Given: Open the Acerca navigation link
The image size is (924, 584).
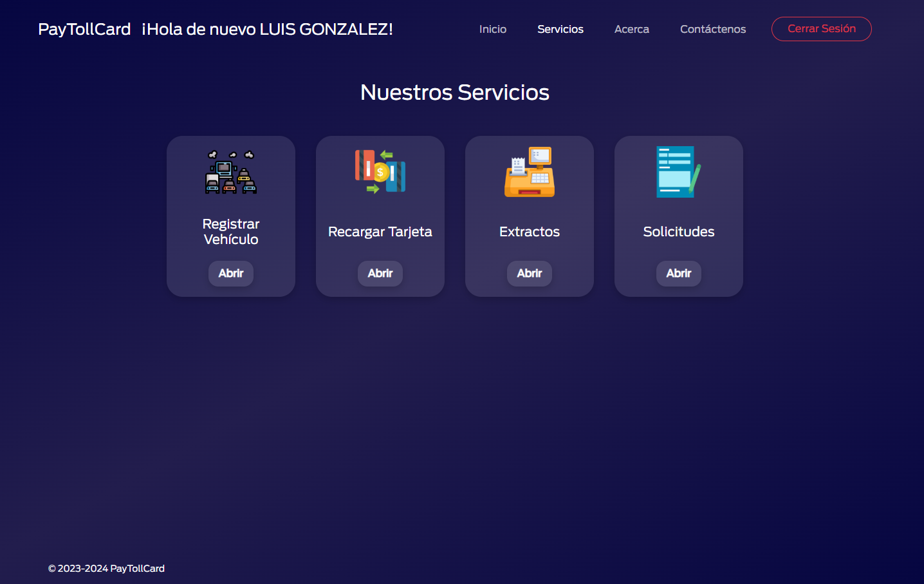Looking at the screenshot, I should click(x=632, y=29).
